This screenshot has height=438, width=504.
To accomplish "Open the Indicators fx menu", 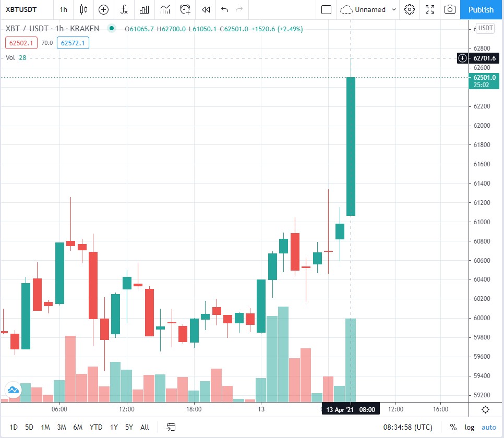I will [124, 9].
